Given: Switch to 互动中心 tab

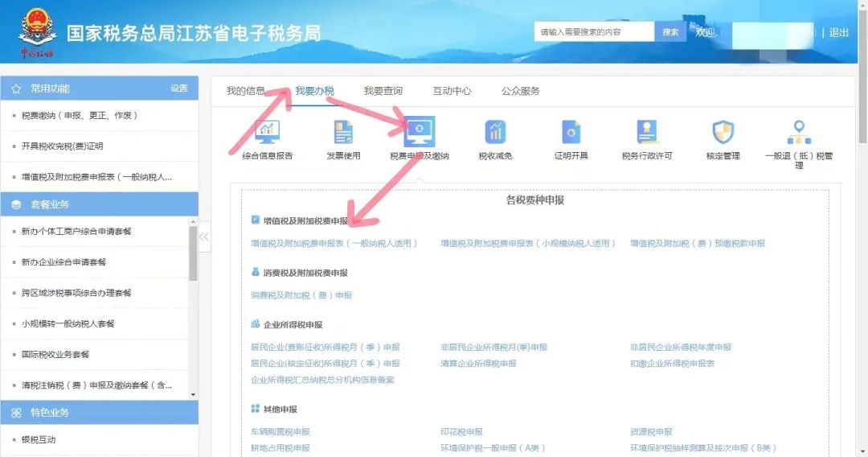Looking at the screenshot, I should (452, 91).
